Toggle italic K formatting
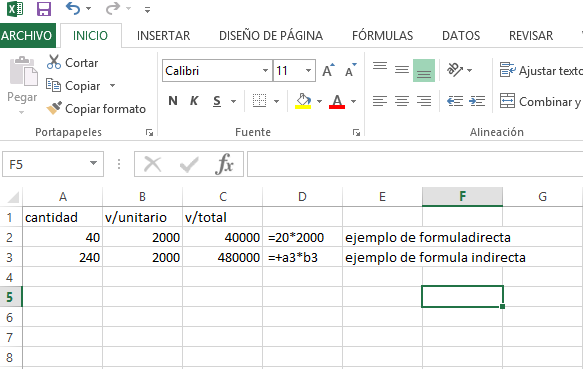The width and height of the screenshot is (583, 369). pos(194,101)
